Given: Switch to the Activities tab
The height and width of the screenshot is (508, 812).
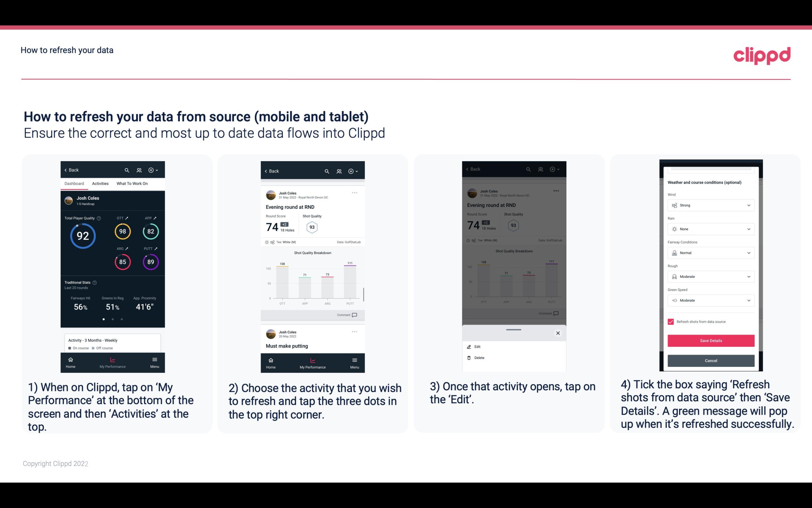Looking at the screenshot, I should coord(100,183).
